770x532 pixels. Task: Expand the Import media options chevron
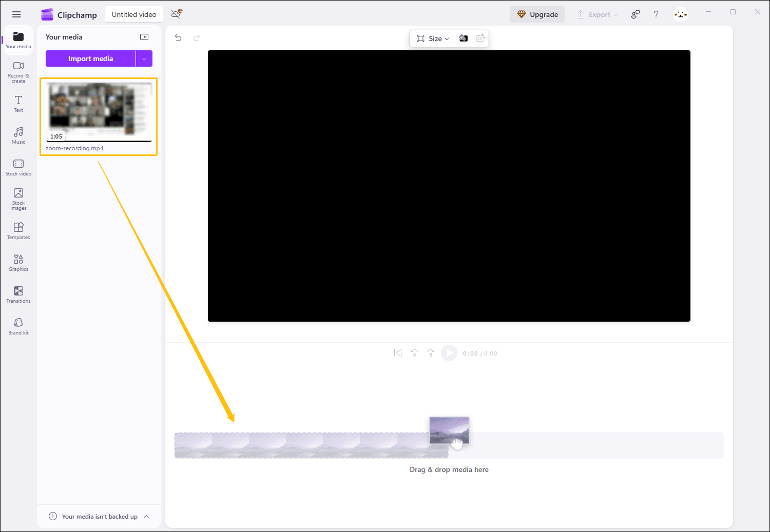click(x=144, y=58)
